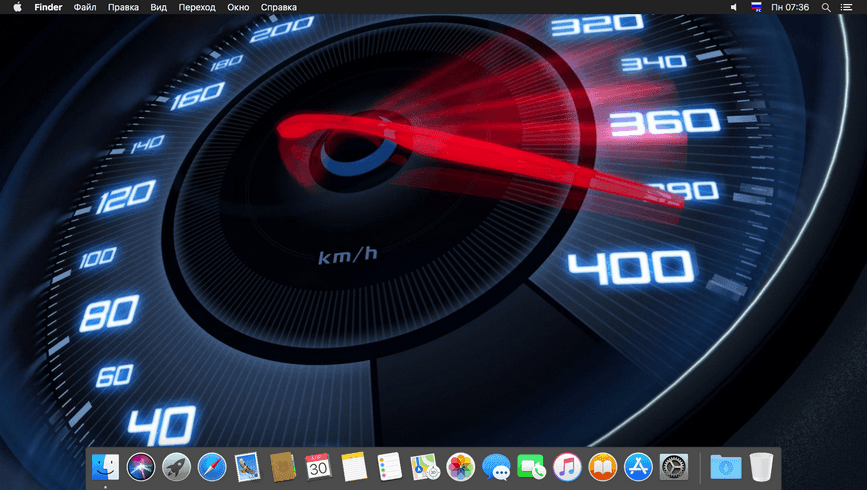Open the Вид menu

(x=159, y=7)
